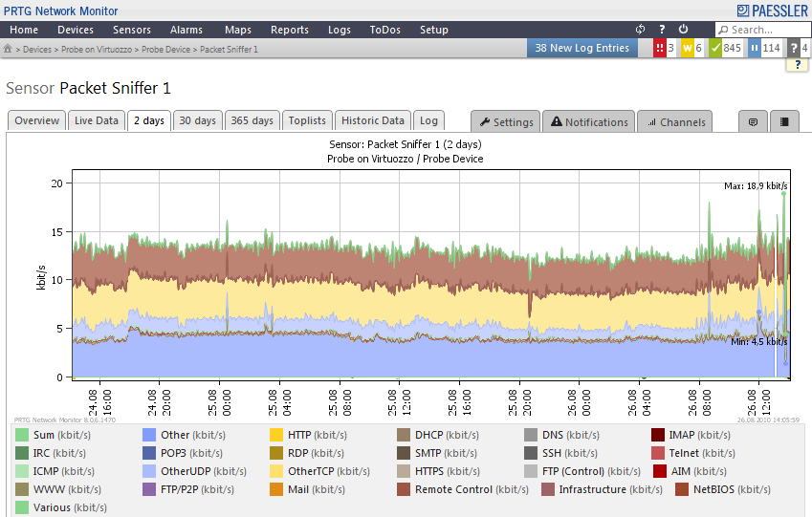Open the Alarms menu
This screenshot has width=812, height=517.
pos(187,30)
